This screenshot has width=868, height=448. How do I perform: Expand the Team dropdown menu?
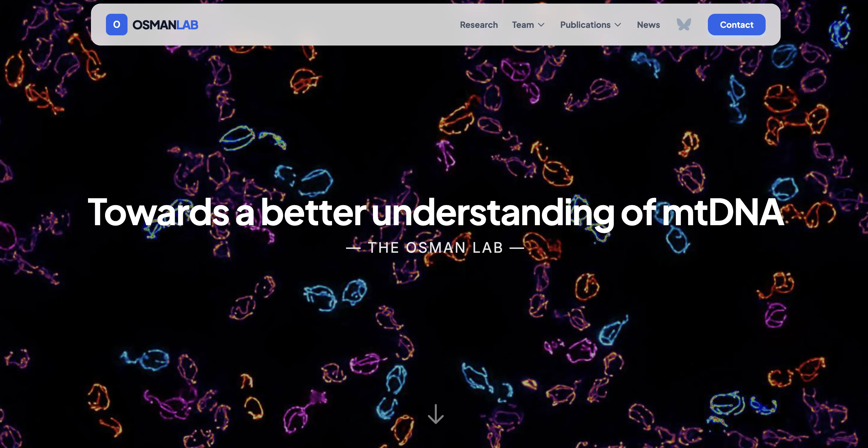click(x=528, y=25)
